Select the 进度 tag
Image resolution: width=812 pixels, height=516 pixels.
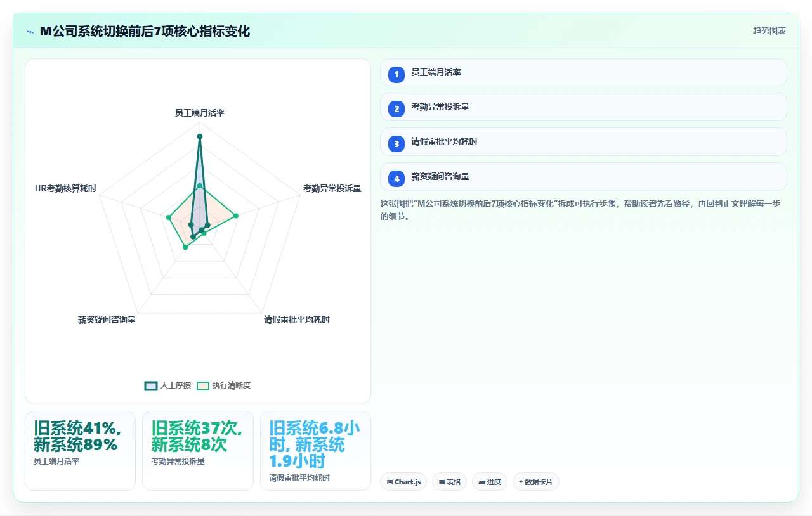pyautogui.click(x=489, y=482)
